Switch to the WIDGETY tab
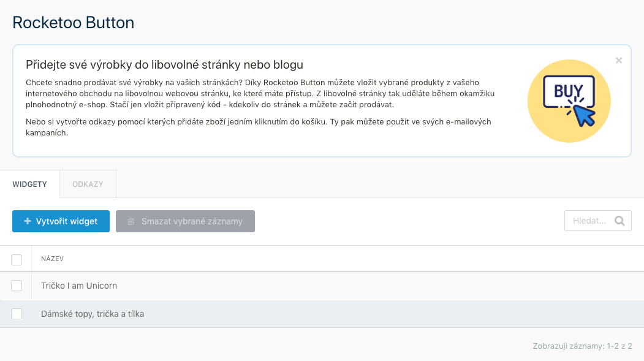 pos(29,184)
